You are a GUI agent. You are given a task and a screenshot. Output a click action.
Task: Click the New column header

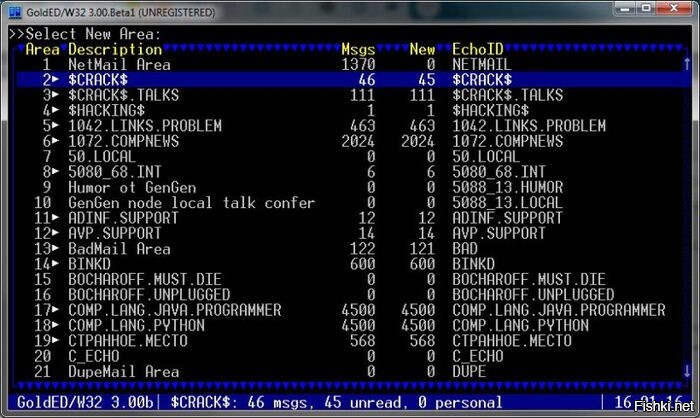[x=422, y=48]
